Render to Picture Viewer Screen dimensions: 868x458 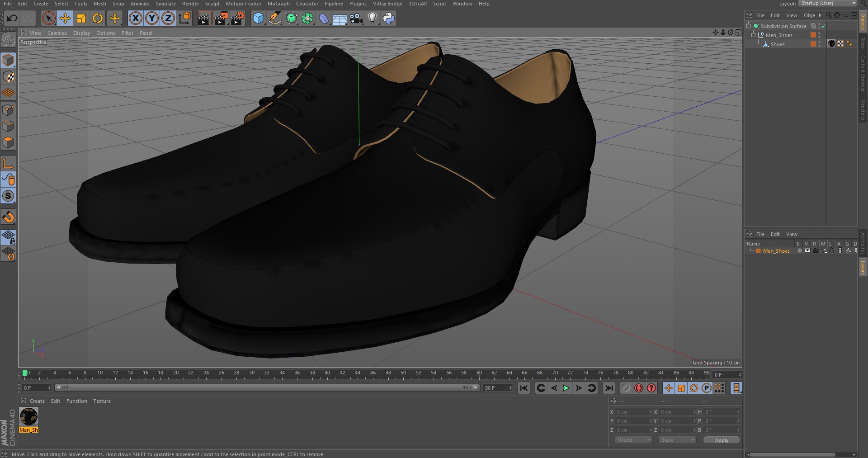[221, 18]
